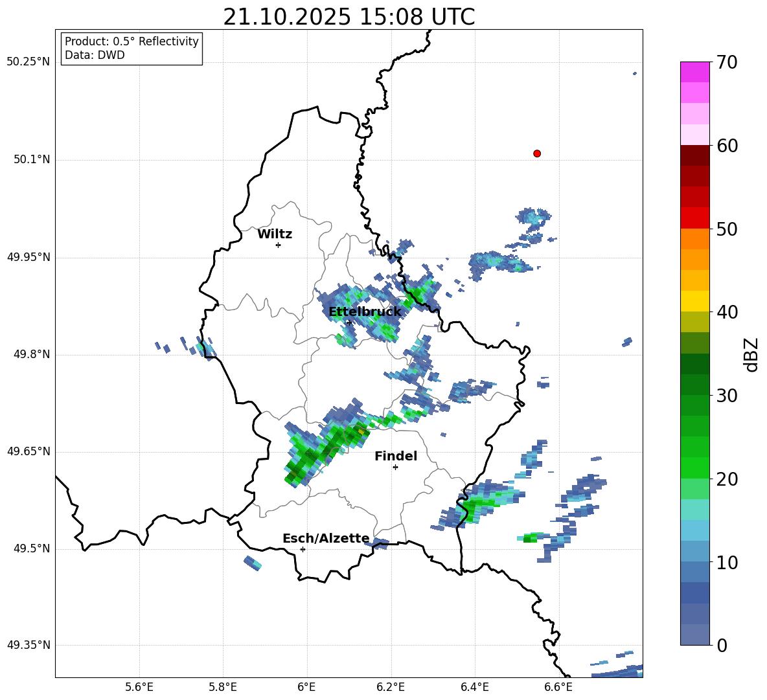Viewport: 767px width, 700px height.
Task: Click the 49.65°N latitude label
Action: click(29, 451)
